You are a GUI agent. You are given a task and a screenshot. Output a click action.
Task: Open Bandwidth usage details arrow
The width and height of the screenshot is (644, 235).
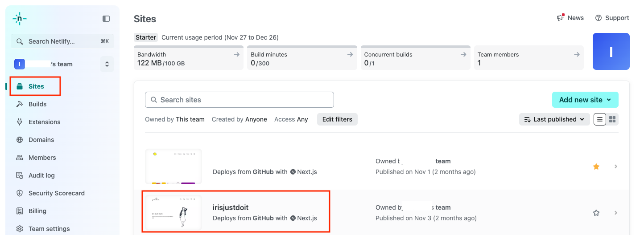click(237, 54)
